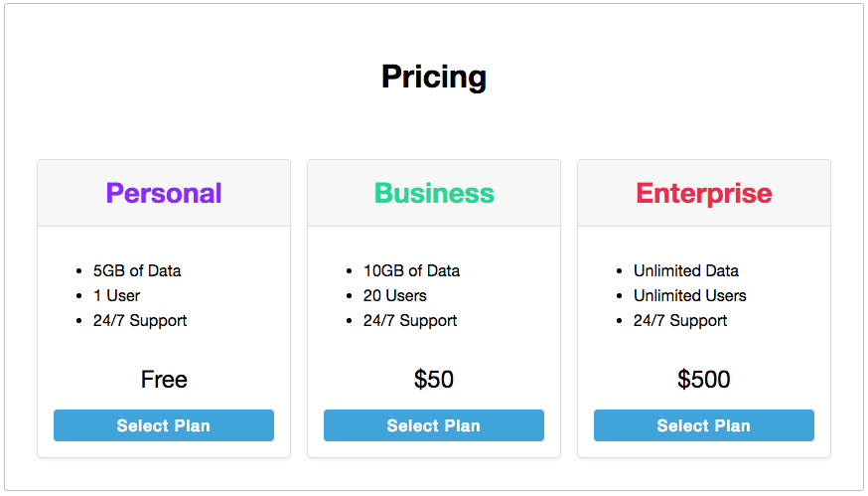The width and height of the screenshot is (868, 496).
Task: Click the Enterprise plan heading
Action: click(704, 193)
